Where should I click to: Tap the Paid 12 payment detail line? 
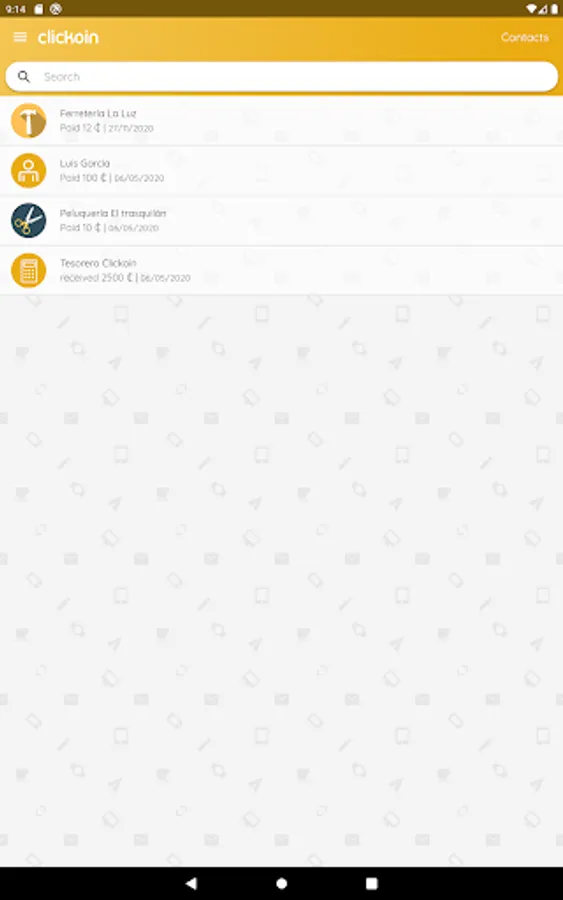(107, 128)
